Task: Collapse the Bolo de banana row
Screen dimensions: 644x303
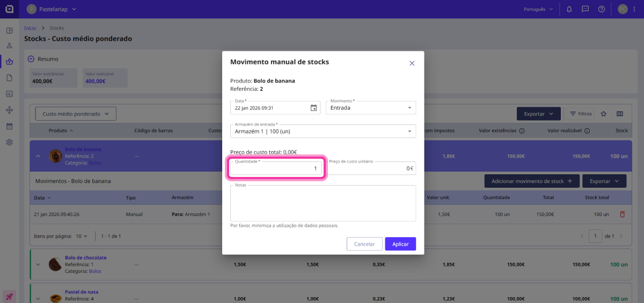Action: [38, 156]
